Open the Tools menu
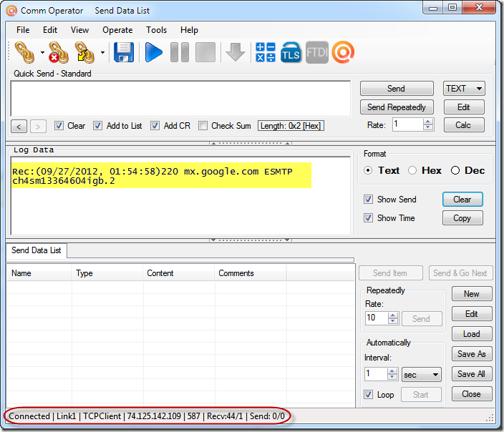The width and height of the screenshot is (504, 432). tap(157, 30)
